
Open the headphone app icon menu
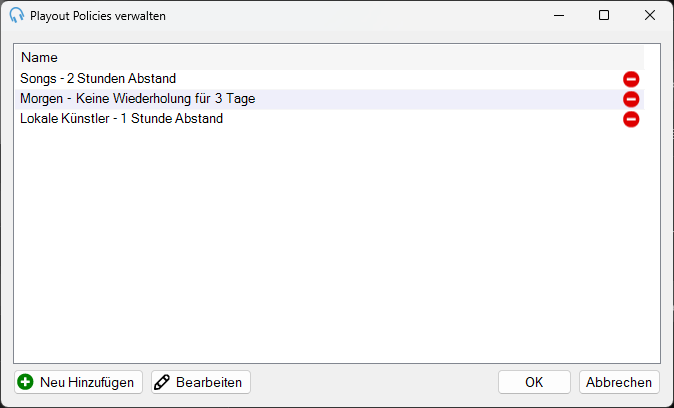(x=16, y=15)
